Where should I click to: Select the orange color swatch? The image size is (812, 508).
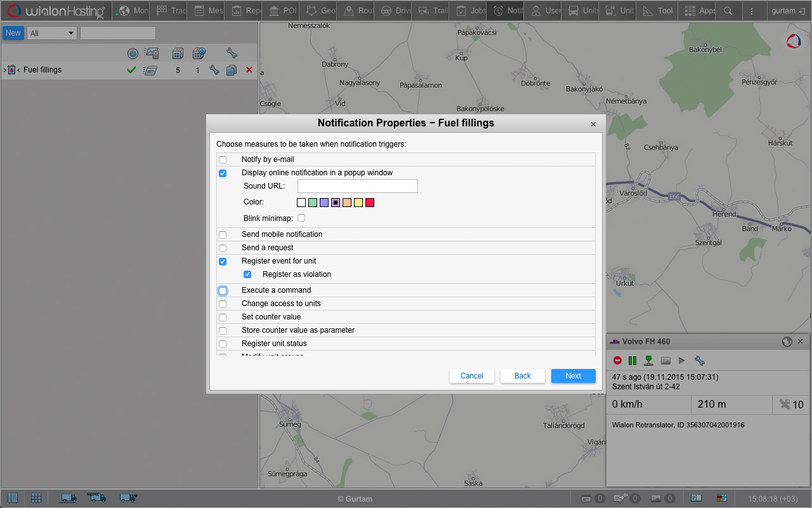(x=347, y=203)
